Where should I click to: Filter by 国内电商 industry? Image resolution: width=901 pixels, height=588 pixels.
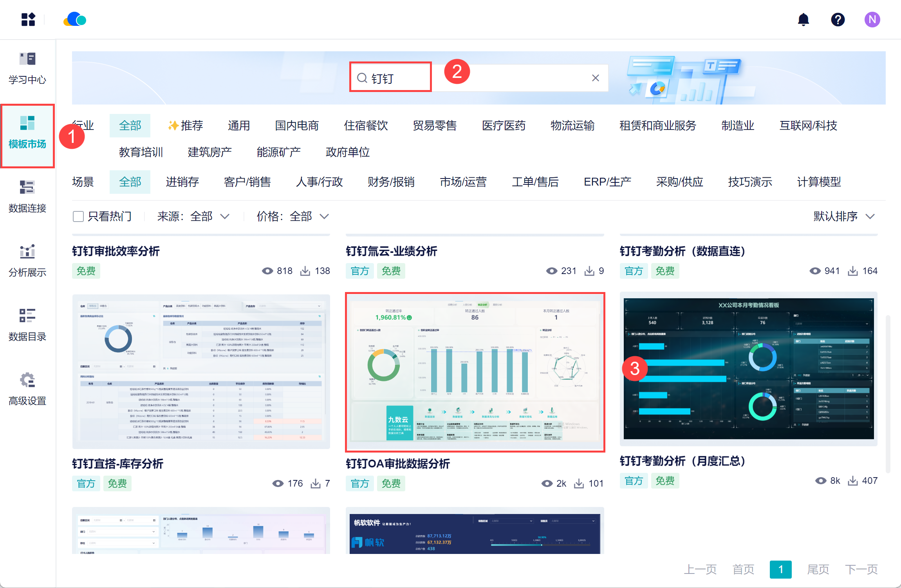[297, 126]
